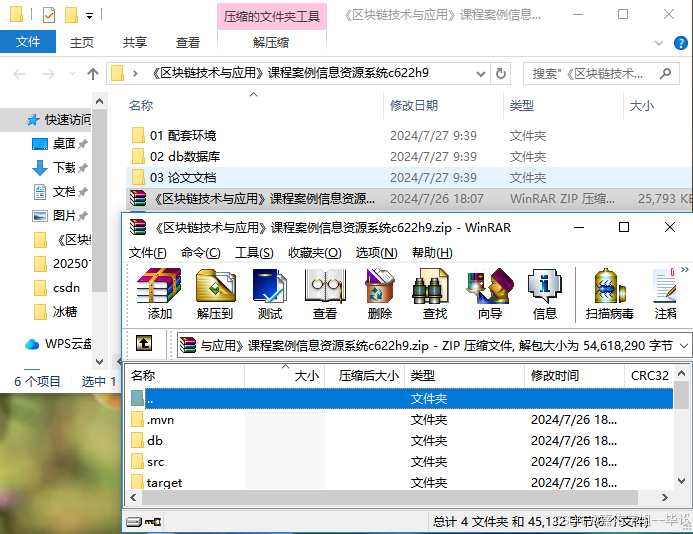Sort WinRAR list by CRC32 column

pyautogui.click(x=649, y=376)
